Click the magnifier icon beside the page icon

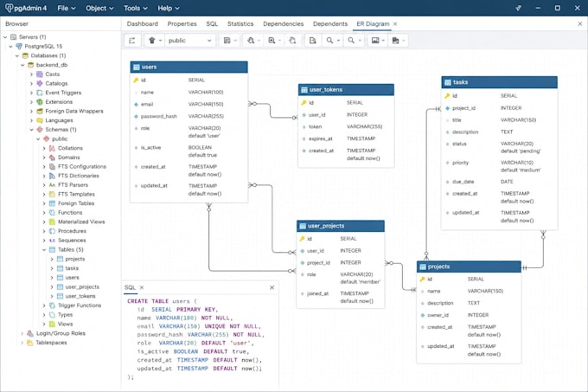coord(329,41)
